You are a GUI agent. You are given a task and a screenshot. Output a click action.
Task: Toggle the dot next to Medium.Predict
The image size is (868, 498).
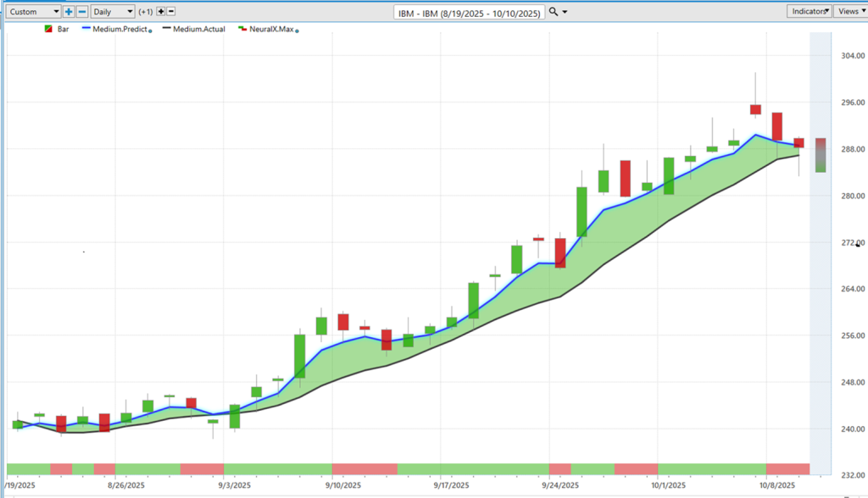[x=150, y=30]
